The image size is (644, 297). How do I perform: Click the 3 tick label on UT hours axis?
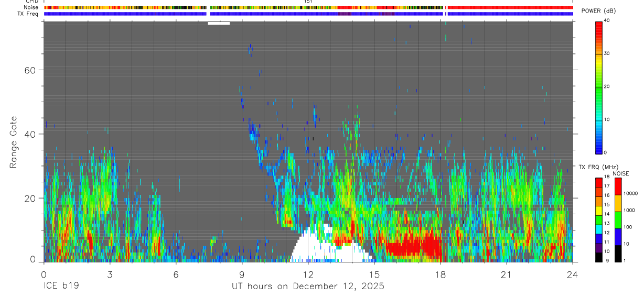pyautogui.click(x=110, y=274)
